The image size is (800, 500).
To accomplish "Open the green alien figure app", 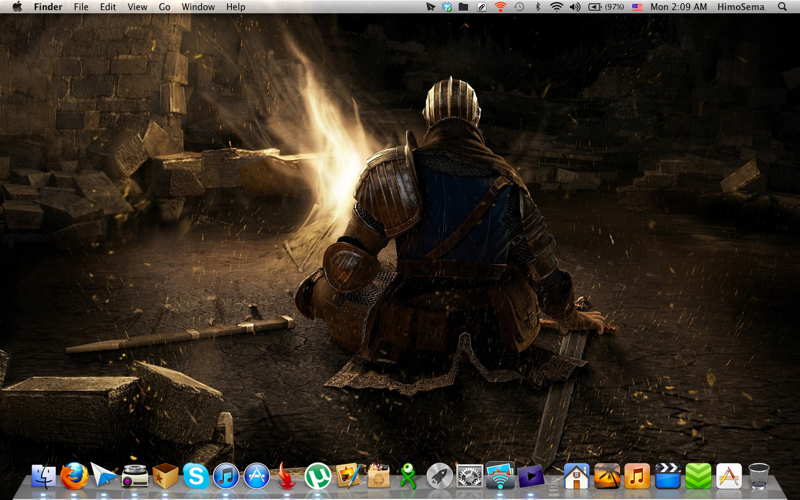I will pos(408,476).
